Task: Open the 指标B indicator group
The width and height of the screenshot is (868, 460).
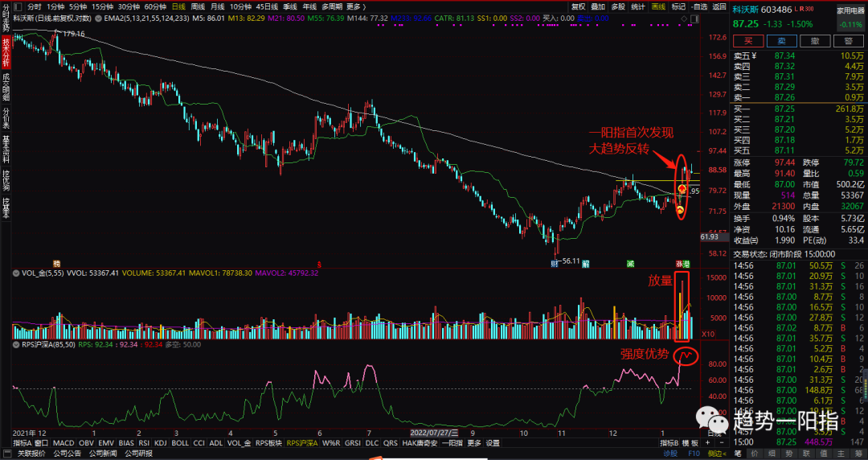Action: pyautogui.click(x=669, y=443)
